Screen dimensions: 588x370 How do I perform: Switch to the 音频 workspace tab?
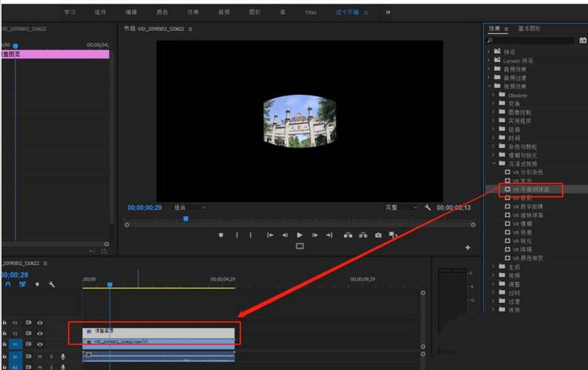coord(224,13)
